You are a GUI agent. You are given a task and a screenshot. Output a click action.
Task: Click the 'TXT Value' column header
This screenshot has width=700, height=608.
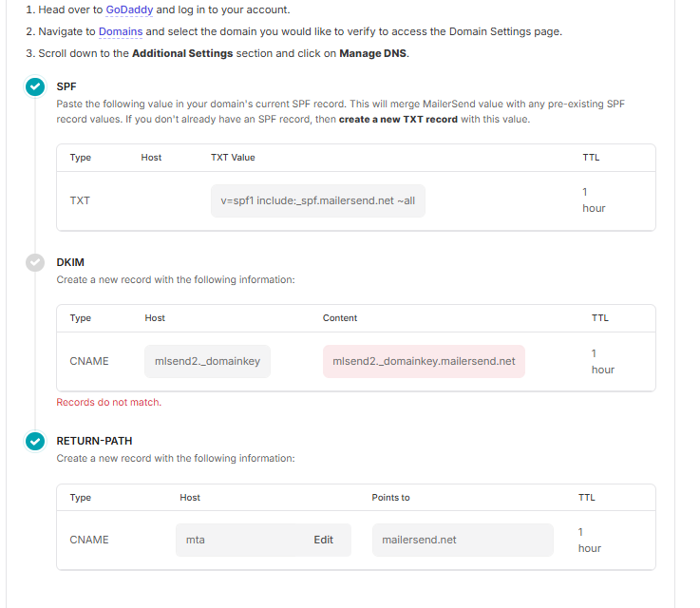click(x=233, y=157)
